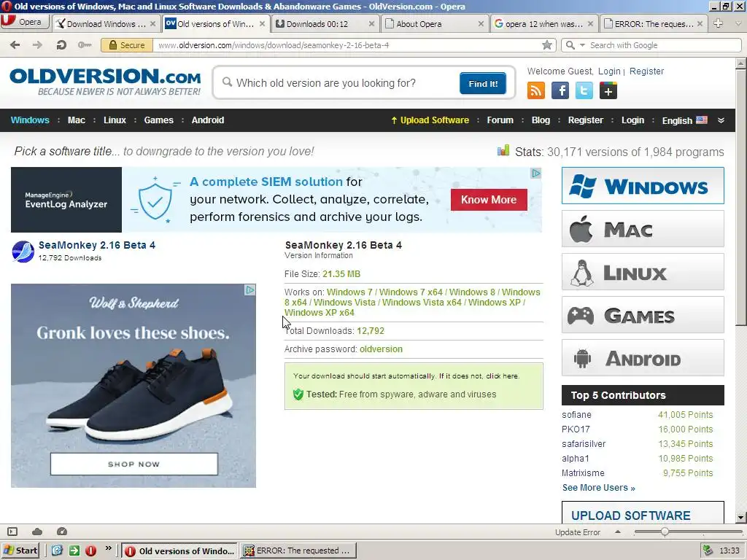Screen dimensions: 747x560
Task: Expand the nav bar double chevron
Action: point(721,120)
